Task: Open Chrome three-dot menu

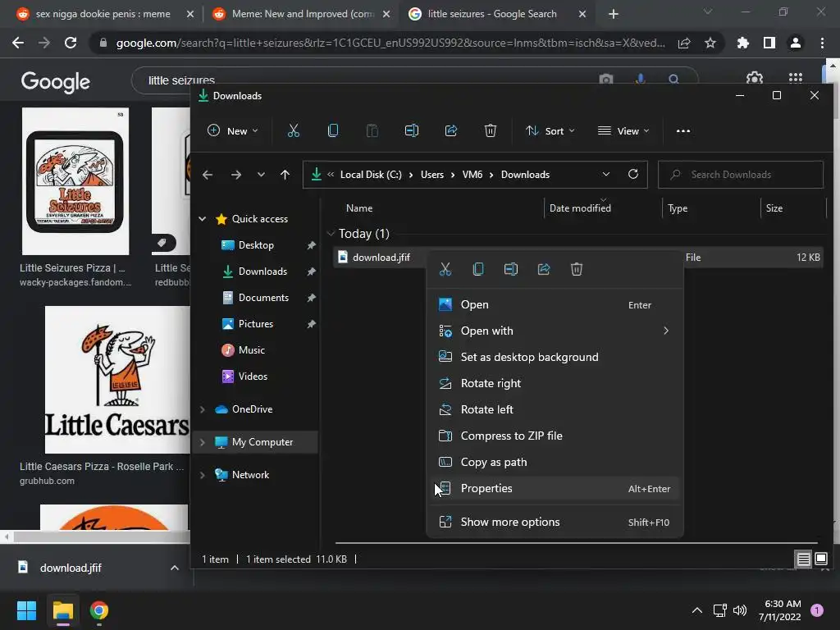Action: point(822,43)
